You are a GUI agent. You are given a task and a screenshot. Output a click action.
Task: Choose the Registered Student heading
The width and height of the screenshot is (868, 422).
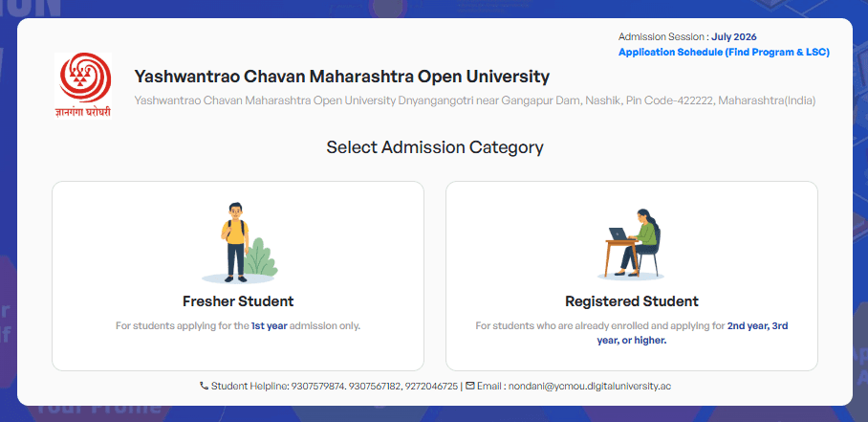pos(632,301)
